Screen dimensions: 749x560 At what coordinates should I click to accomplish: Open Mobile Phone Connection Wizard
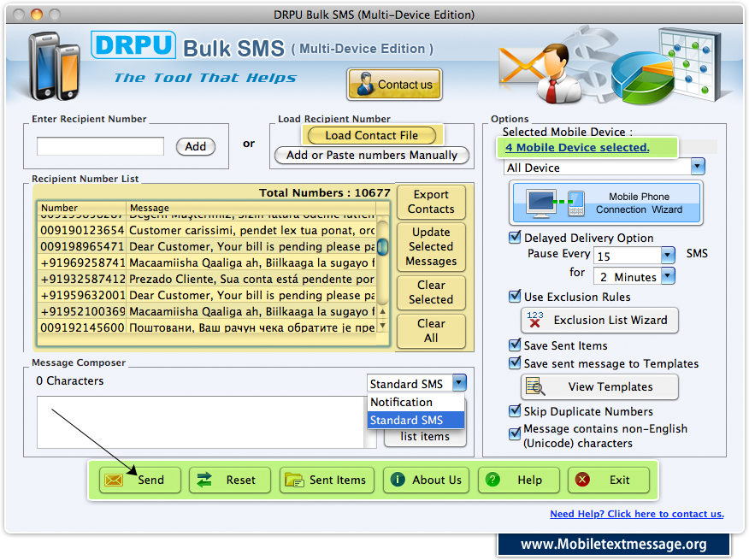click(605, 203)
